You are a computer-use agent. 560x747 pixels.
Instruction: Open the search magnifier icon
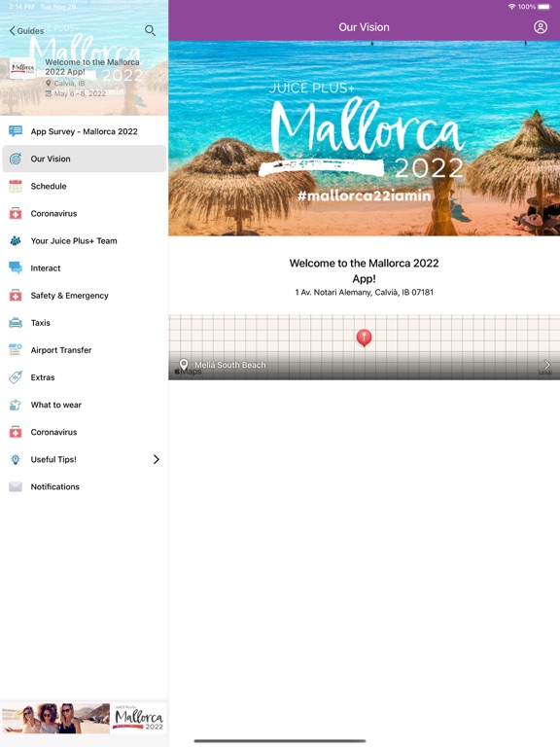150,30
